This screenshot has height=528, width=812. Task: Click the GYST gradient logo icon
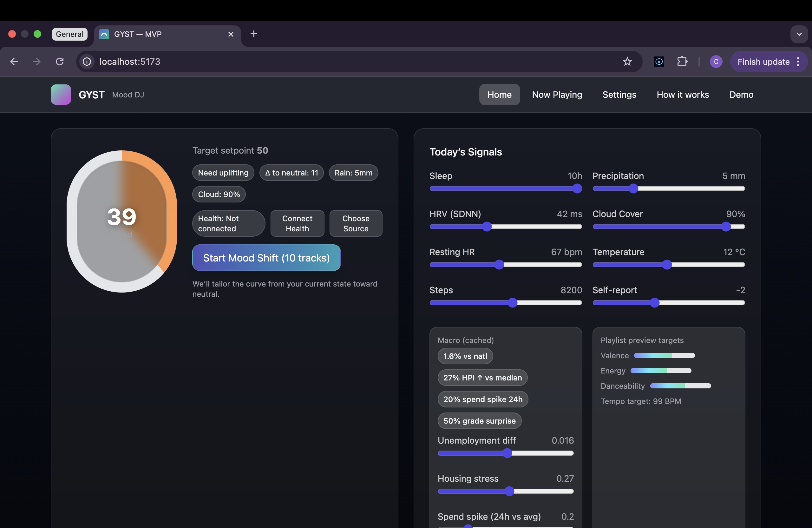click(x=61, y=95)
